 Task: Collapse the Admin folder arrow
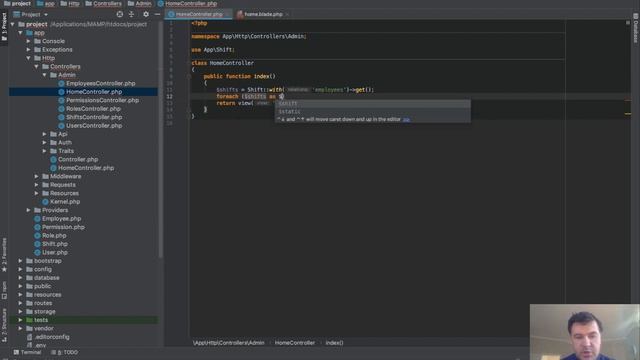click(44, 75)
